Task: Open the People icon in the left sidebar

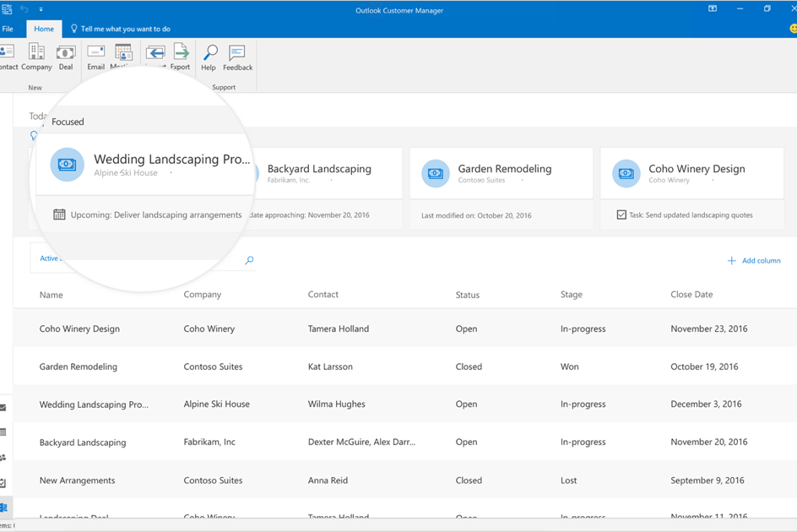Action: (x=3, y=457)
